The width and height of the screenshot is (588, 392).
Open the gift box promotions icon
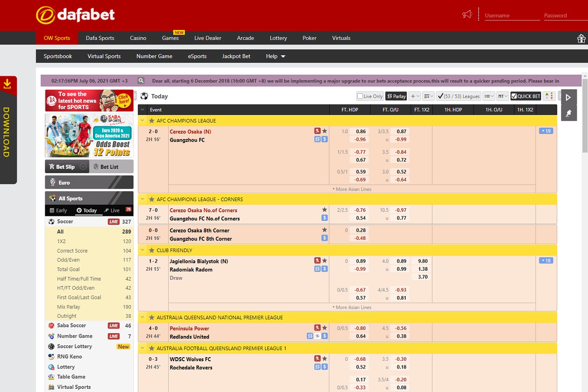pyautogui.click(x=581, y=38)
